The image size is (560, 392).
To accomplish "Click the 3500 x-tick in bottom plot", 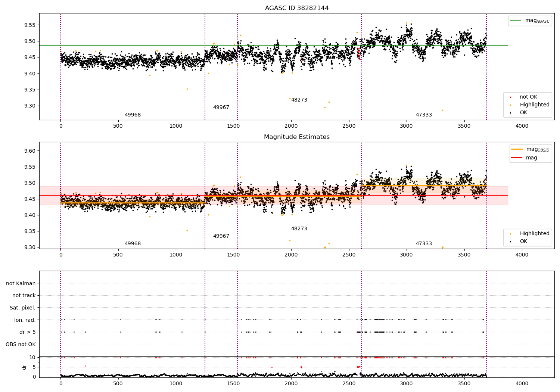I will pyautogui.click(x=464, y=383).
